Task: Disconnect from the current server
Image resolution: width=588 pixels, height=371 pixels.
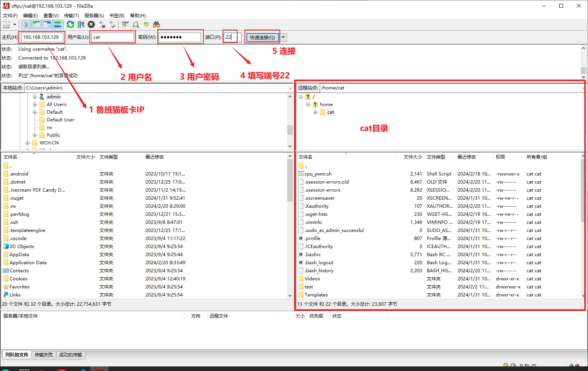Action: click(x=102, y=25)
